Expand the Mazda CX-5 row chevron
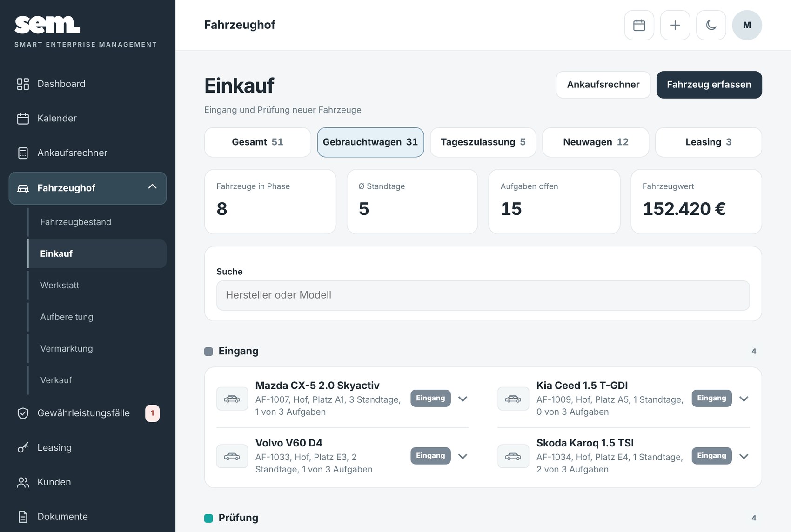This screenshot has width=791, height=532. click(x=463, y=399)
